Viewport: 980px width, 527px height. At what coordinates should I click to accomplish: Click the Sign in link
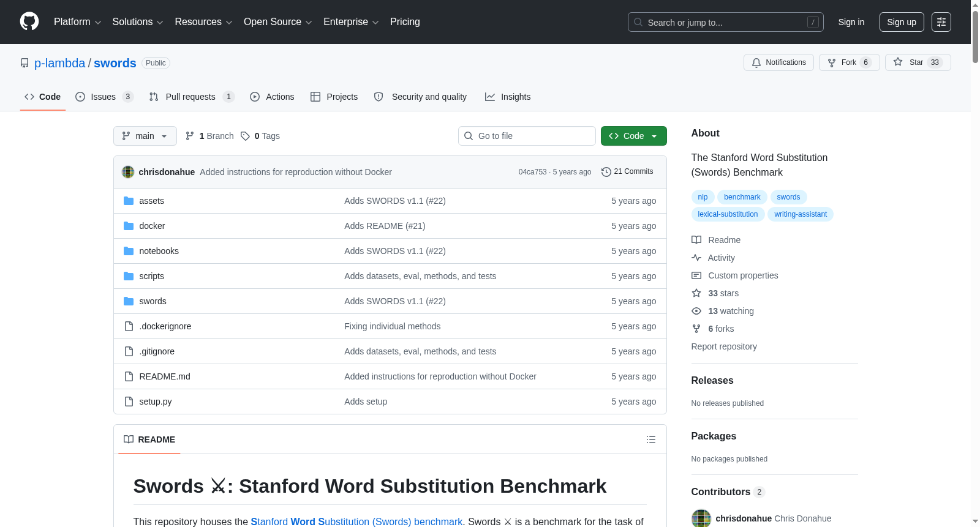click(x=851, y=22)
